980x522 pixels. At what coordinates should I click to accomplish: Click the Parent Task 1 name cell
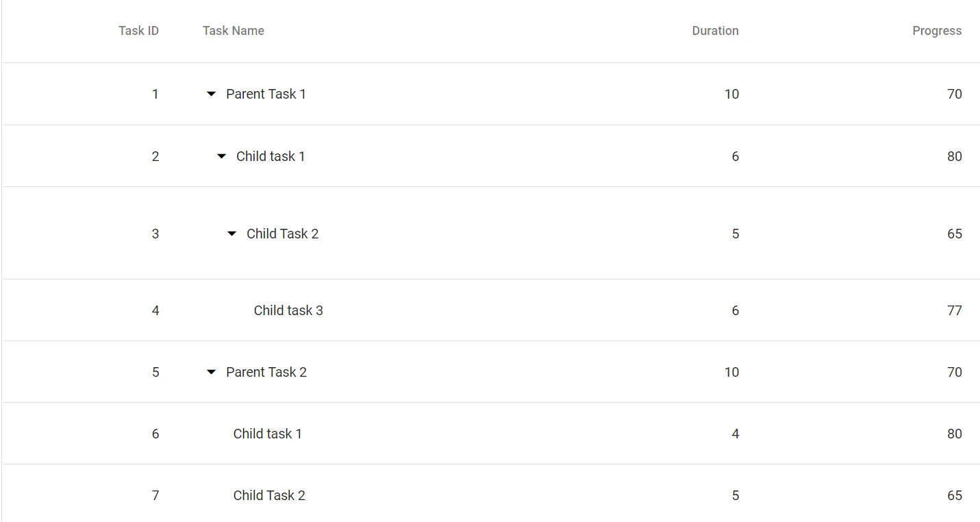266,95
